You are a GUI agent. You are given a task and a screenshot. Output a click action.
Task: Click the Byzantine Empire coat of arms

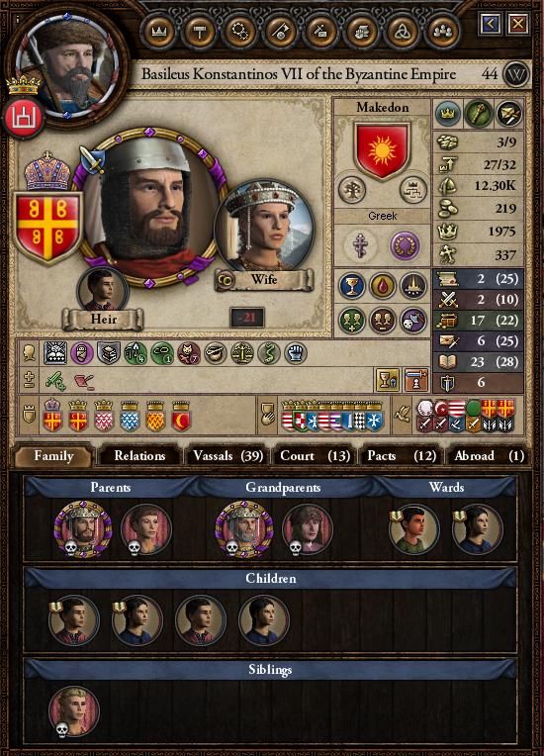pyautogui.click(x=47, y=227)
